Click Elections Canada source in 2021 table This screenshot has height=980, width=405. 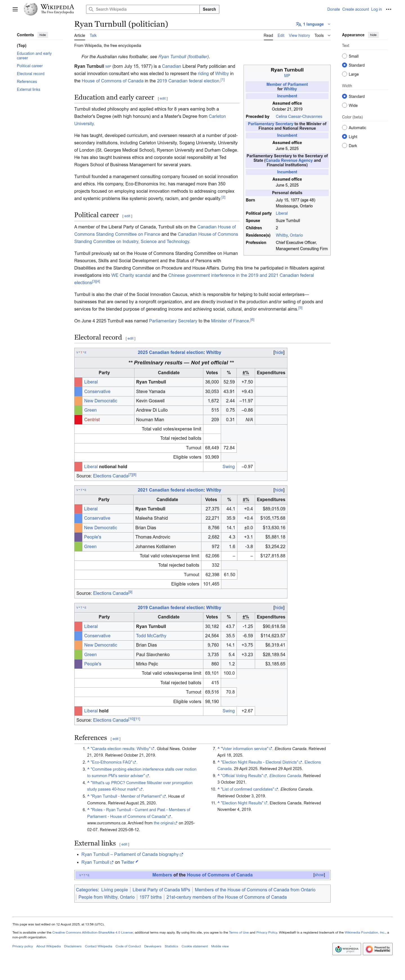111,593
